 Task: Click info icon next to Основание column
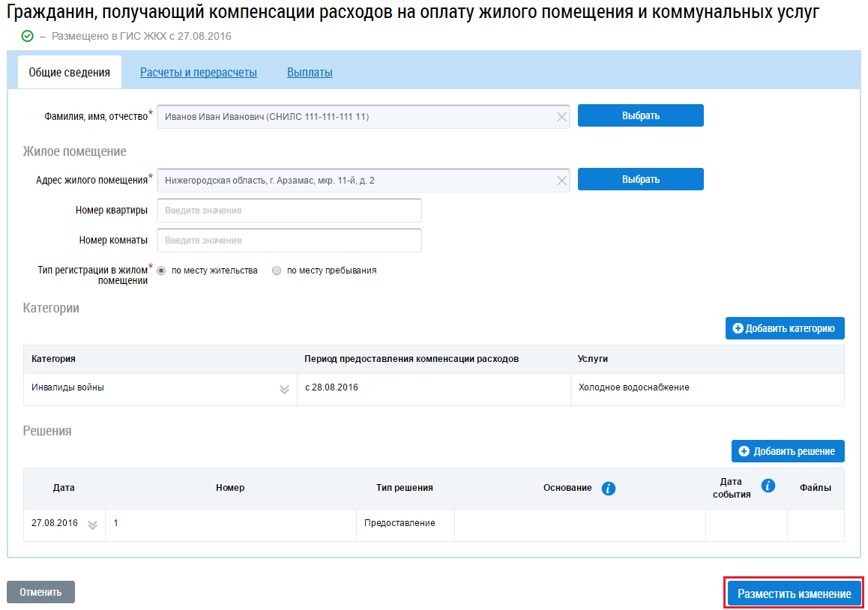(609, 489)
